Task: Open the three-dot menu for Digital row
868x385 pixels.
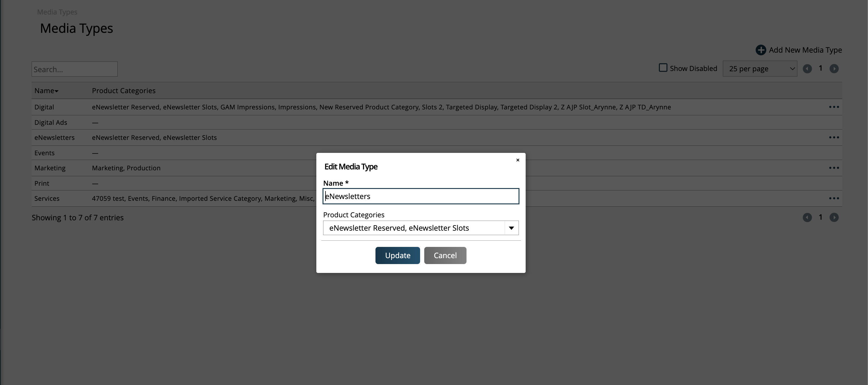Action: coord(834,107)
